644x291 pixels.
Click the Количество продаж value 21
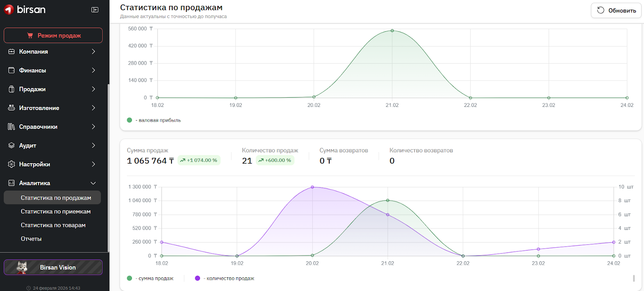pos(247,161)
